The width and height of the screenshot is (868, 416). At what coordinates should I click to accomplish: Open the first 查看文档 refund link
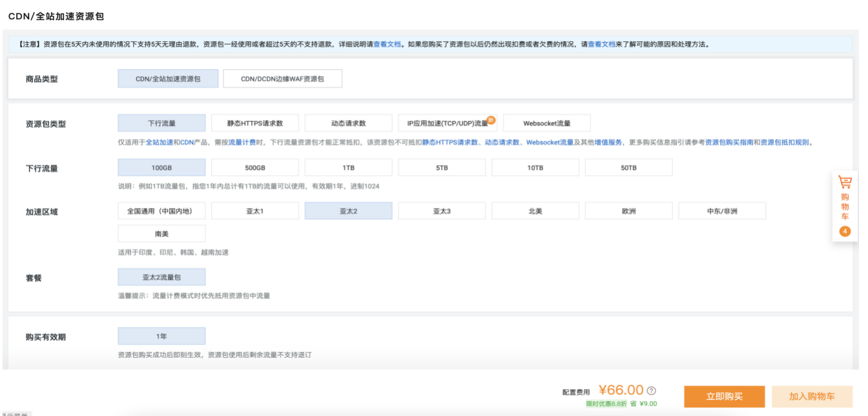tap(387, 45)
